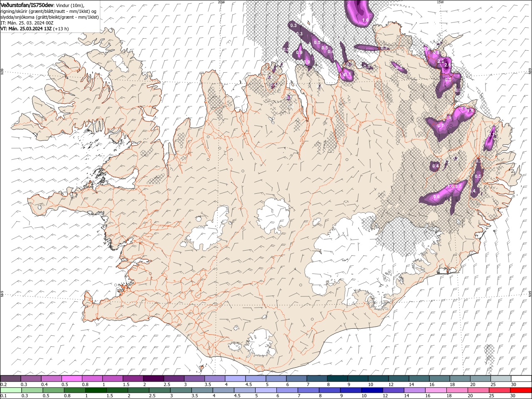Click the 'rigning/skúrir' legend description line
Viewport: 532px width, 399px height.
click(49, 11)
